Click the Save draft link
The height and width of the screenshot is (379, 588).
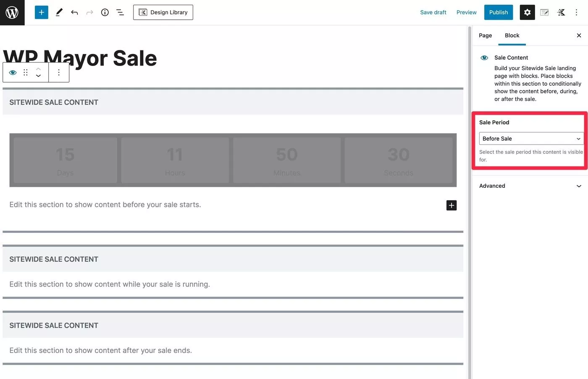tap(433, 13)
